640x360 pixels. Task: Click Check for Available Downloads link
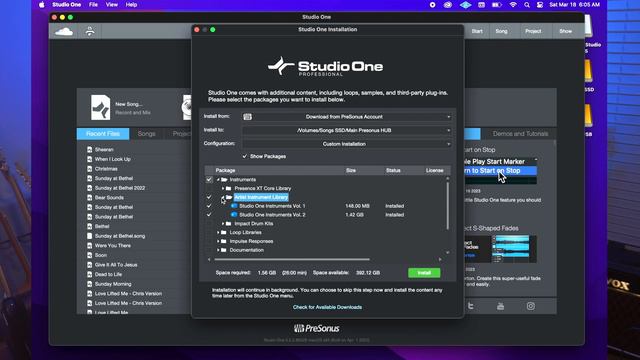pos(327,307)
